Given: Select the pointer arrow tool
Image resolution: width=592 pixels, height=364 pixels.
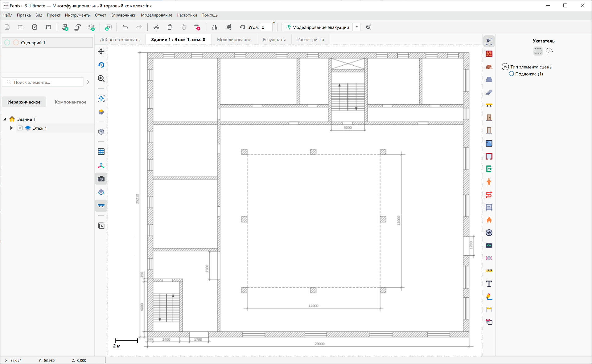Looking at the screenshot, I should click(489, 41).
